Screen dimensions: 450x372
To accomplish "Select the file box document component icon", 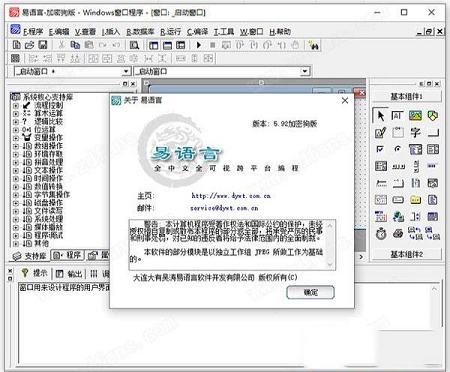I will (433, 200).
